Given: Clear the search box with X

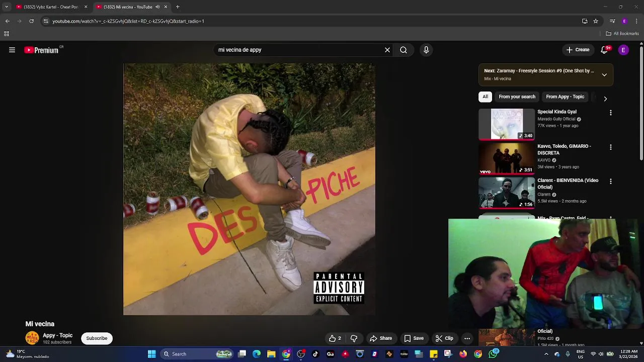Looking at the screenshot, I should 387,50.
